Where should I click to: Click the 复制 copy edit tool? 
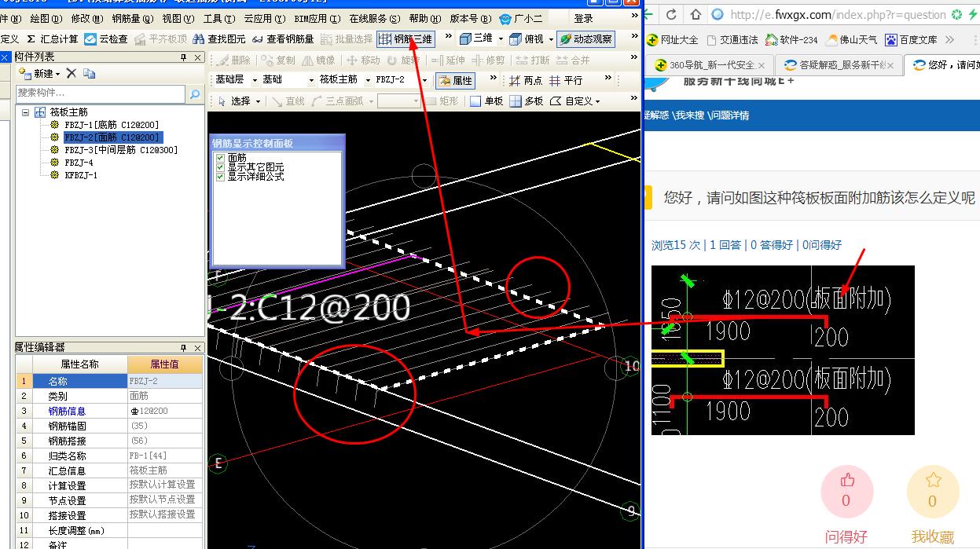(x=277, y=60)
